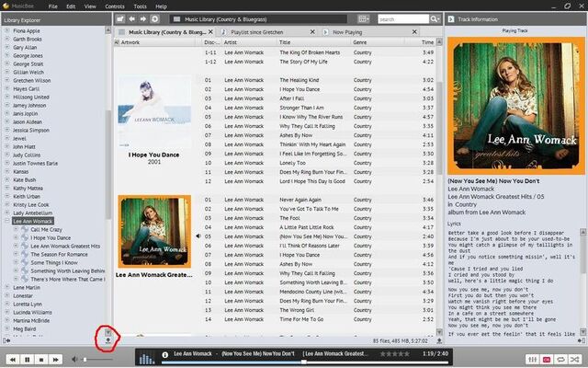Open the visualizer spectrum icon in player bar
Viewport: 588px width, 368px height.
pos(147,358)
